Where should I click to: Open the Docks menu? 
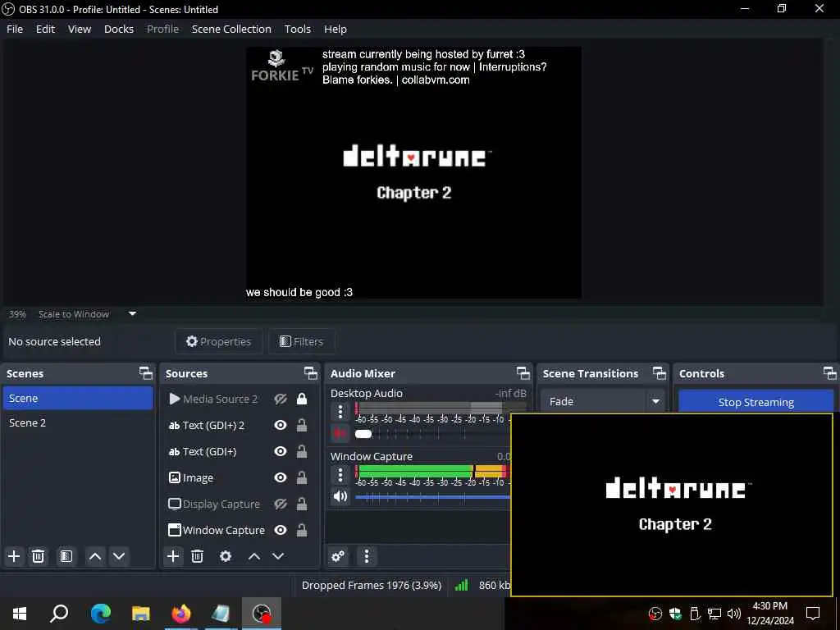pyautogui.click(x=119, y=29)
